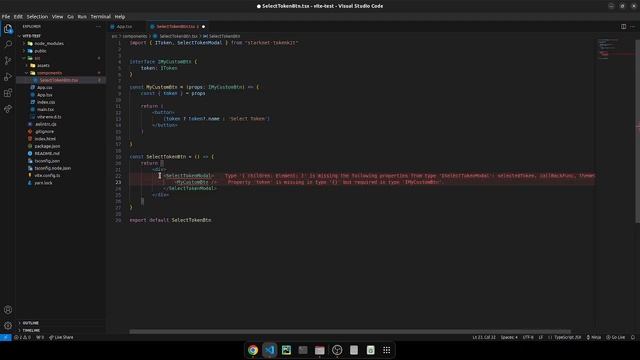The height and width of the screenshot is (360, 640).
Task: Open the Help menu
Action: [x=120, y=17]
